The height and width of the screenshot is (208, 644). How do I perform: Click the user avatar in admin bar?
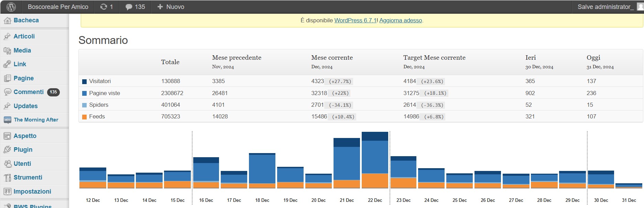point(640,7)
